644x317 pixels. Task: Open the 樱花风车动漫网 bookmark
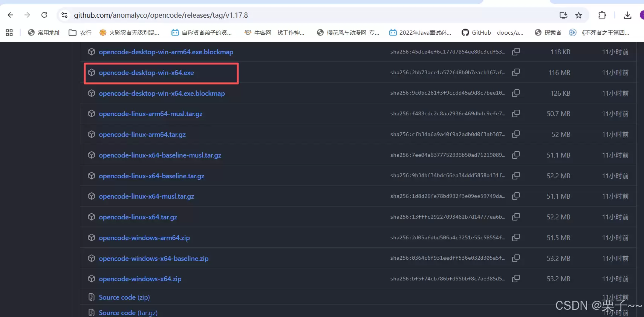(x=348, y=33)
